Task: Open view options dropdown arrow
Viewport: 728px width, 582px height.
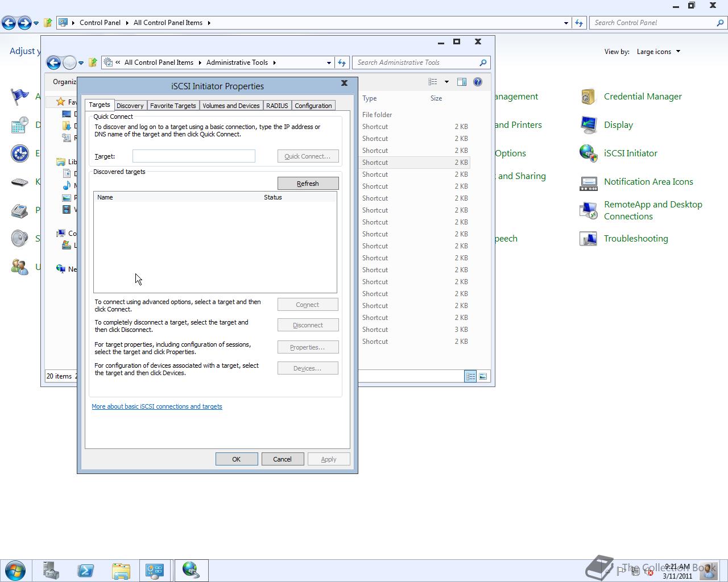Action: 446,82
